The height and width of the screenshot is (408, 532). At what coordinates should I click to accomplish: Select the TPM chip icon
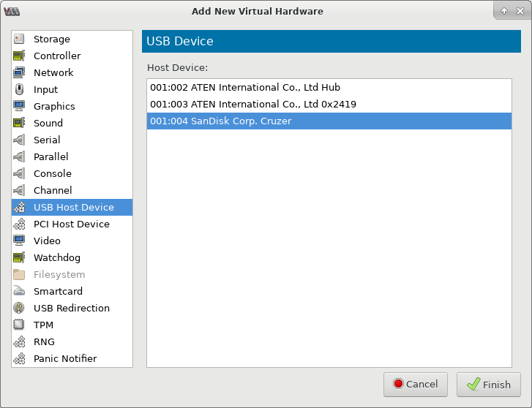point(19,325)
